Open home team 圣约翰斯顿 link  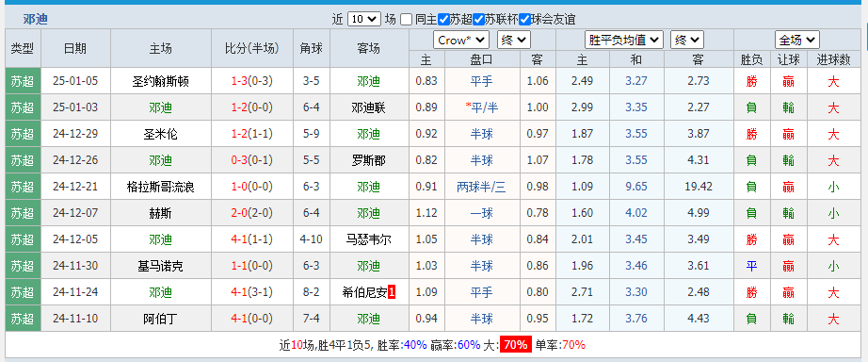[x=161, y=81]
